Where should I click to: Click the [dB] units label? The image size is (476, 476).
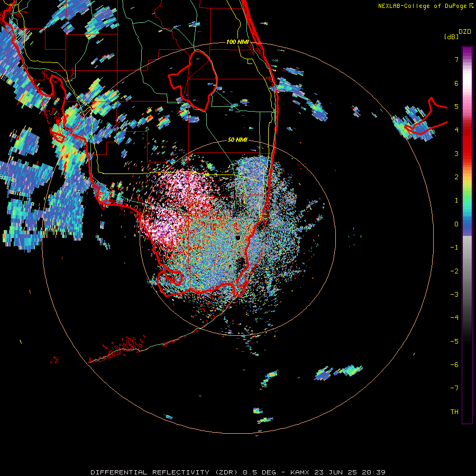(451, 37)
